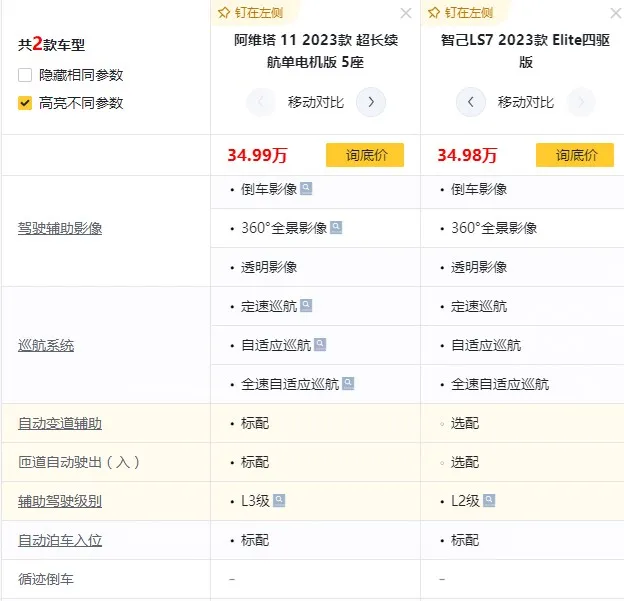The height and width of the screenshot is (601, 624).
Task: Click 标配 in 阿维塔 自动变道辅助 row
Action: 255,423
